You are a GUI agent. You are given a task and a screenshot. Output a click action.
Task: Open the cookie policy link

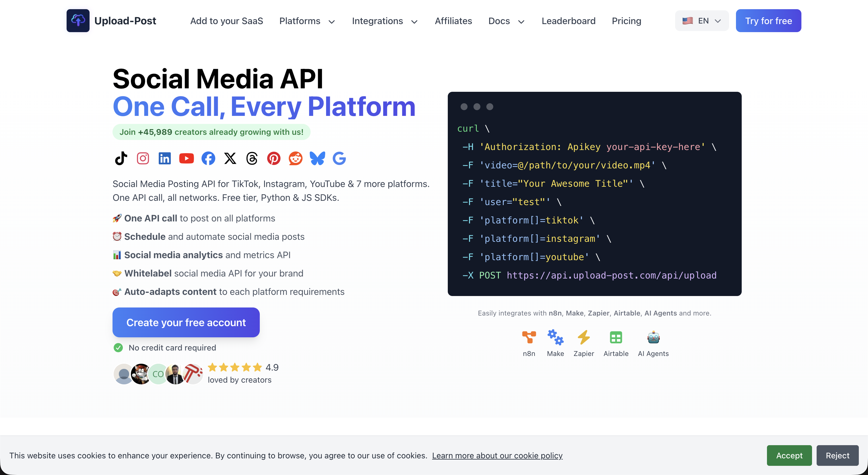coord(497,455)
